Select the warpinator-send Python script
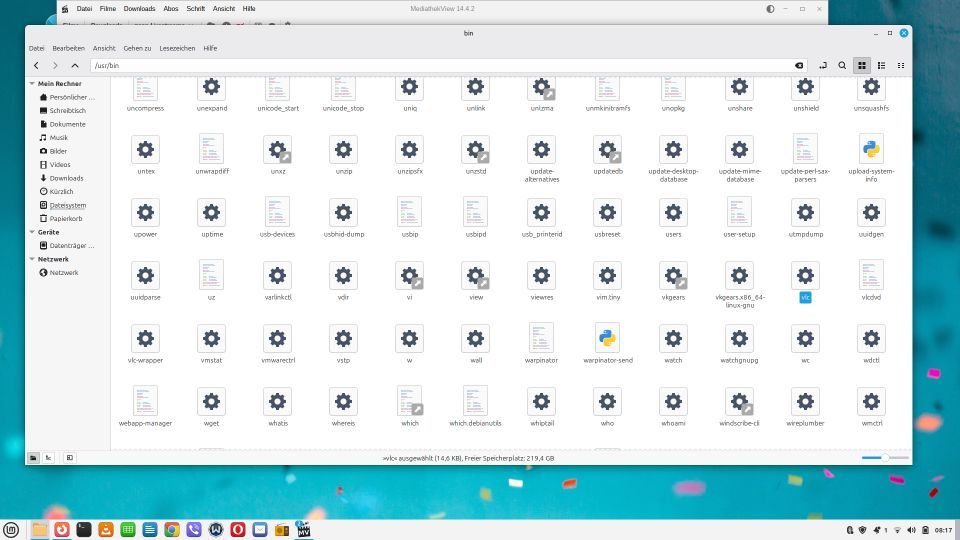Viewport: 960px width, 540px height. pyautogui.click(x=607, y=341)
